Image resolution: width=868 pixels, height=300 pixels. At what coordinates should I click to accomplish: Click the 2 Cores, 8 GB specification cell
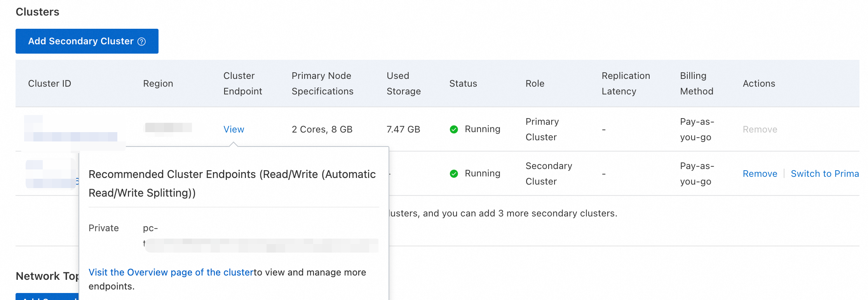click(x=322, y=129)
